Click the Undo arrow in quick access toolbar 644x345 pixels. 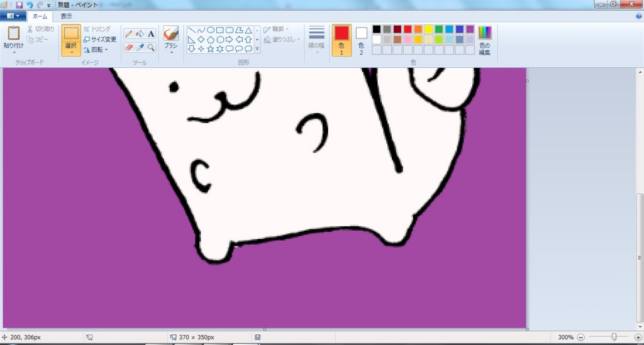click(30, 5)
